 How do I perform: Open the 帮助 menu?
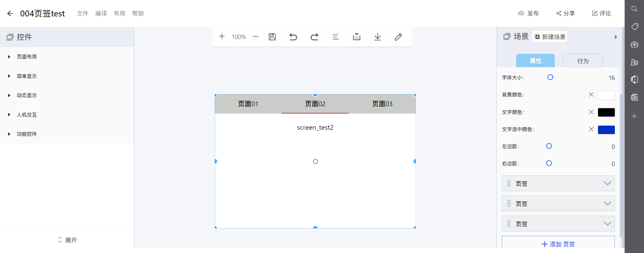coord(138,13)
